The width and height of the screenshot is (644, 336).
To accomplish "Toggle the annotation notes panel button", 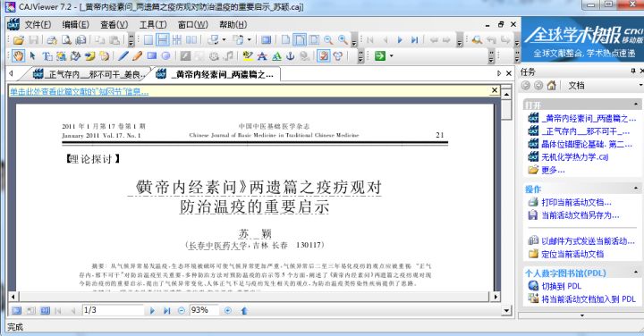I will pos(324,55).
